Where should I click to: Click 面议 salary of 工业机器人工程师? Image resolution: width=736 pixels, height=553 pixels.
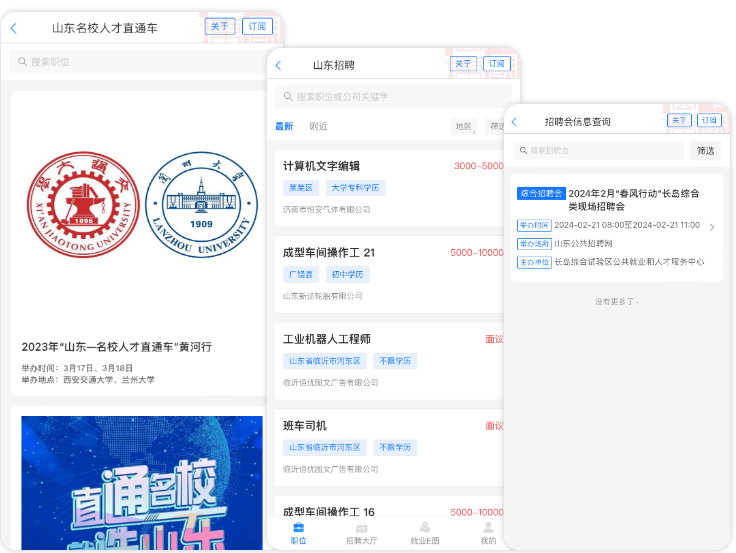494,339
